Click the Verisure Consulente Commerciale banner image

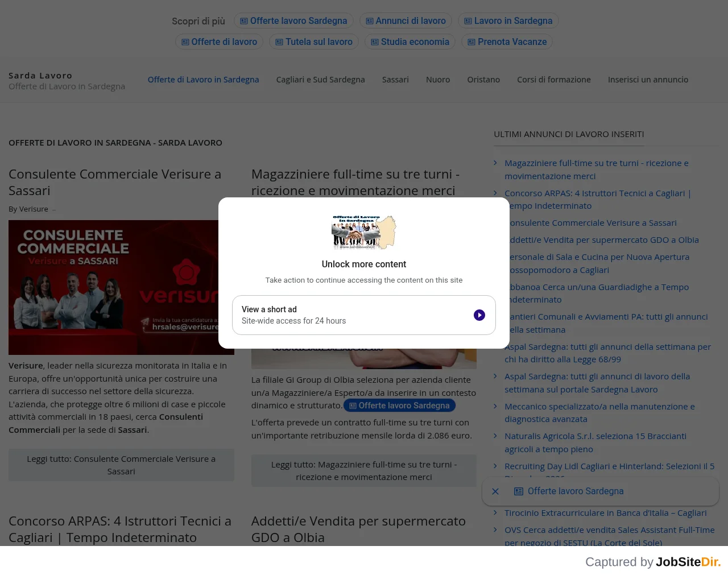121,287
